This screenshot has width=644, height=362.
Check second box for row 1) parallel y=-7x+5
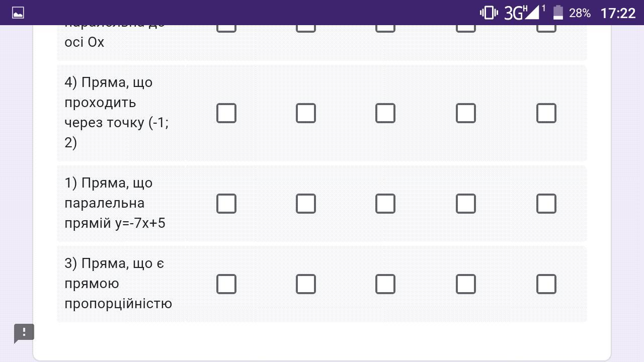(x=306, y=204)
